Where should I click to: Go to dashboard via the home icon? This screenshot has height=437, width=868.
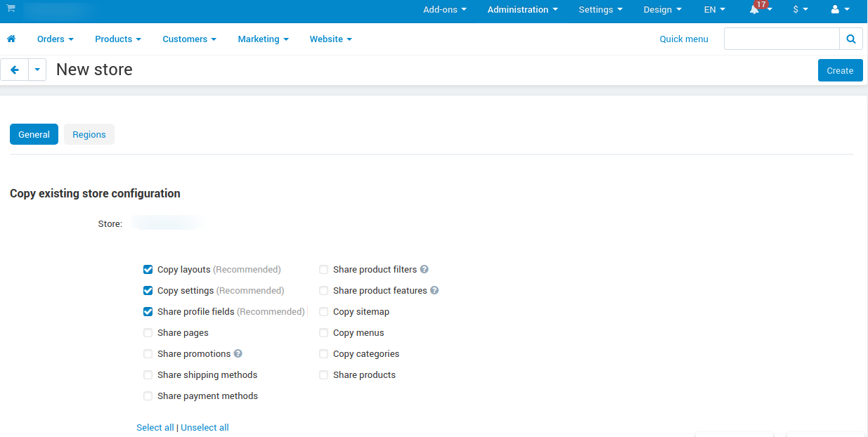[11, 39]
